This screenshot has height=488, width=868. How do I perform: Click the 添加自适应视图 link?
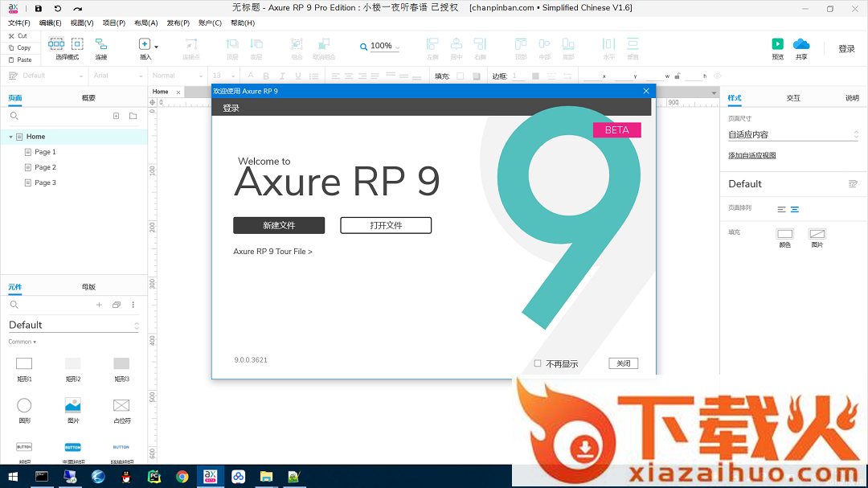[x=751, y=156]
